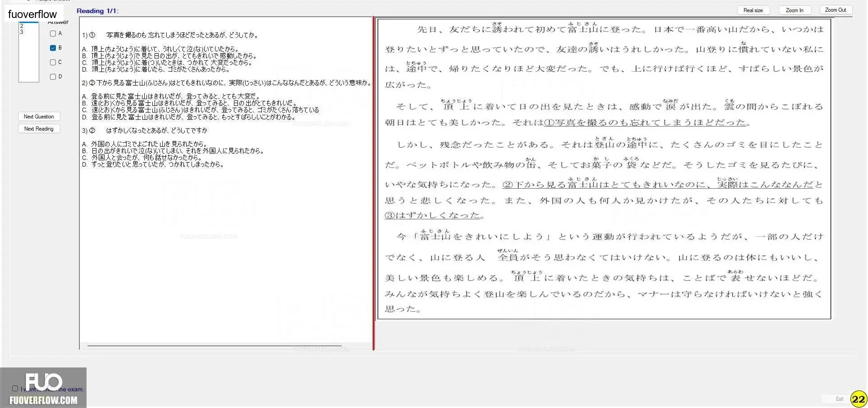Click the Japanese reading passage image
Image resolution: width=868 pixels, height=408 pixels.
604,169
